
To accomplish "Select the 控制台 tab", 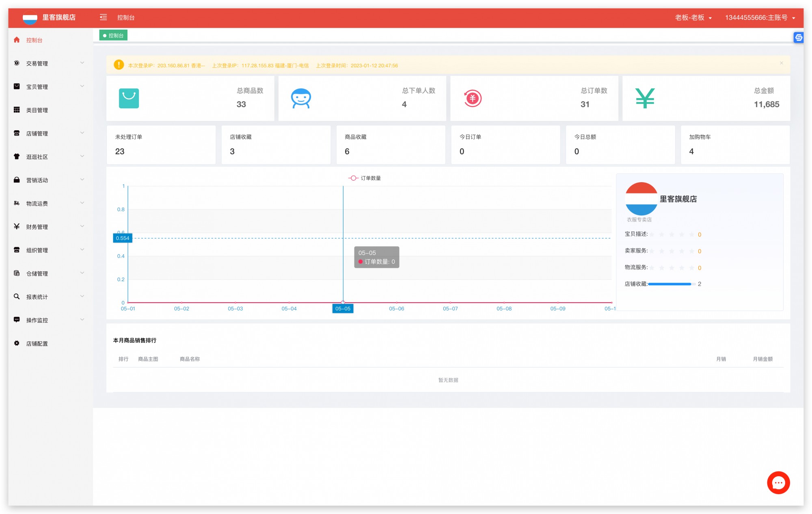I will (x=113, y=36).
